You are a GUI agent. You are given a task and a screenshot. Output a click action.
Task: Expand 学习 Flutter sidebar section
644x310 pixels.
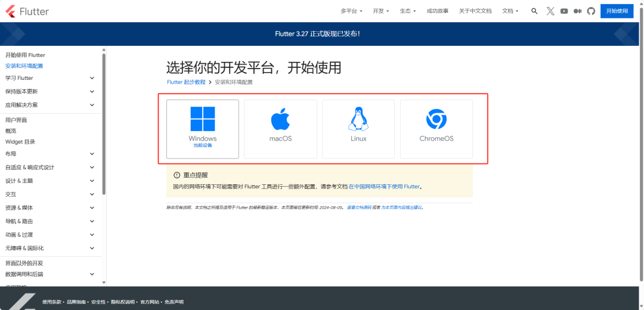click(x=50, y=78)
